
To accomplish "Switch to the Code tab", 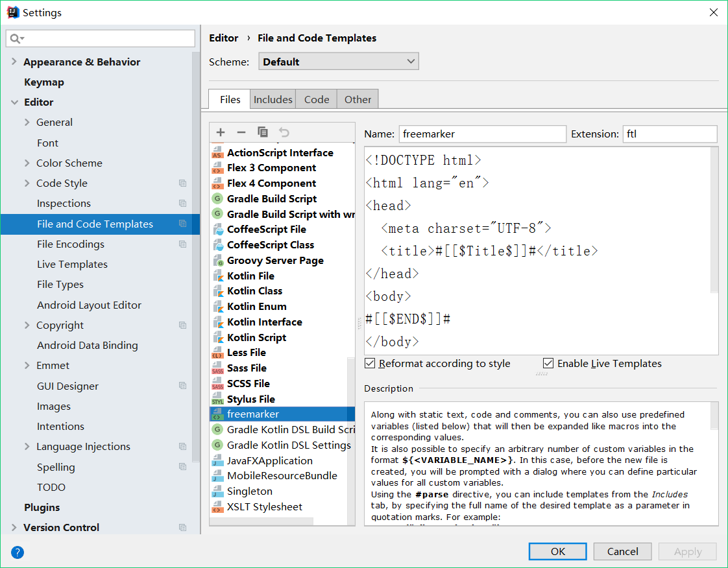I will pyautogui.click(x=317, y=99).
